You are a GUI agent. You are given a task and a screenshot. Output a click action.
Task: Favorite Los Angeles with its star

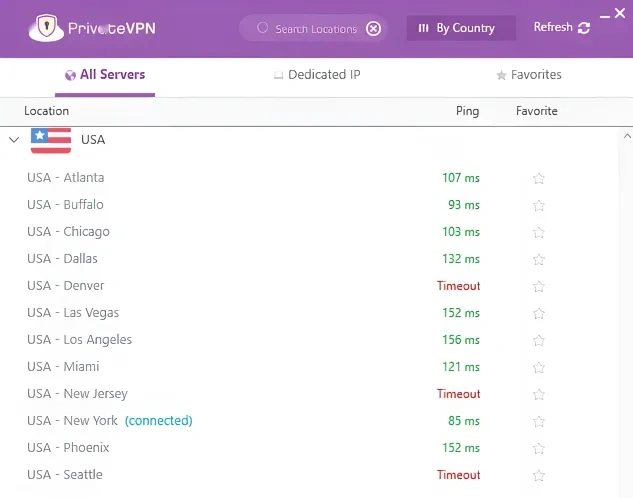[539, 340]
